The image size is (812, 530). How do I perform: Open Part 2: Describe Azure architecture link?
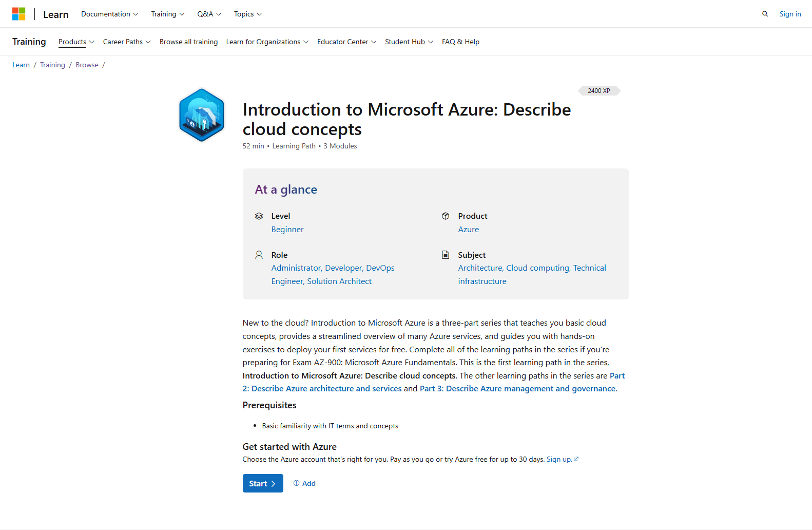tap(434, 382)
